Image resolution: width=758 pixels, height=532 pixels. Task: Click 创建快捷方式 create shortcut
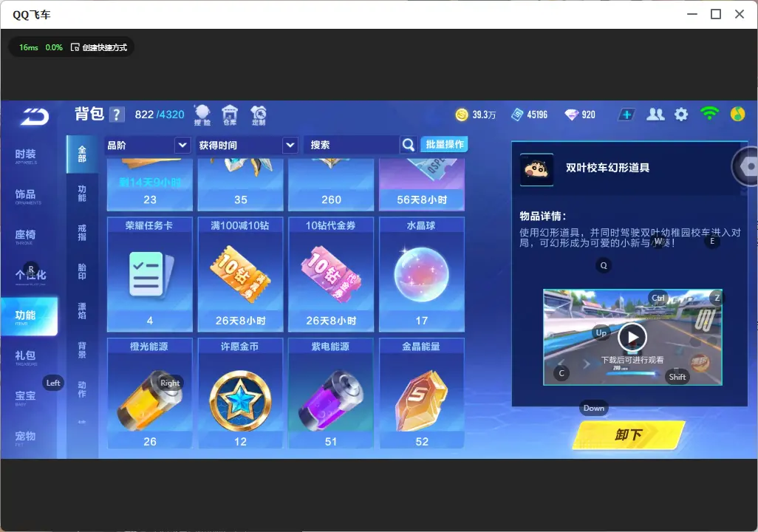coord(99,47)
